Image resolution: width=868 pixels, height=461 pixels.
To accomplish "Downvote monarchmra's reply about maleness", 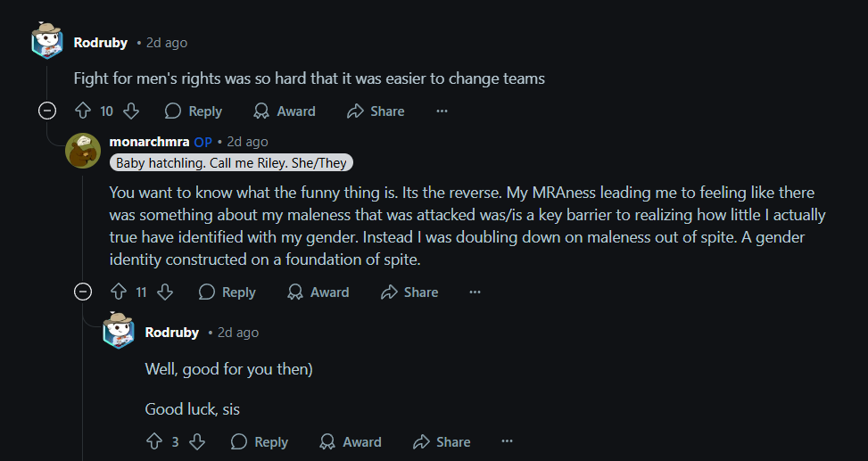I will (x=165, y=292).
